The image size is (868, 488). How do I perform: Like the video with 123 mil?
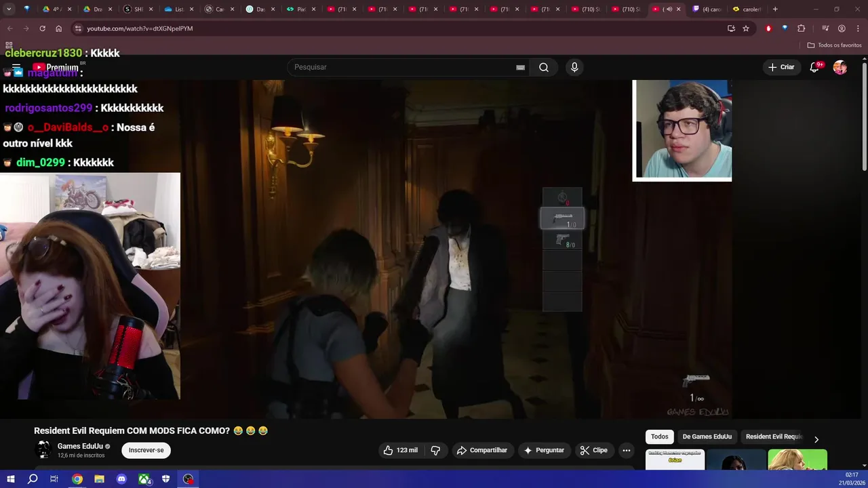pos(401,450)
